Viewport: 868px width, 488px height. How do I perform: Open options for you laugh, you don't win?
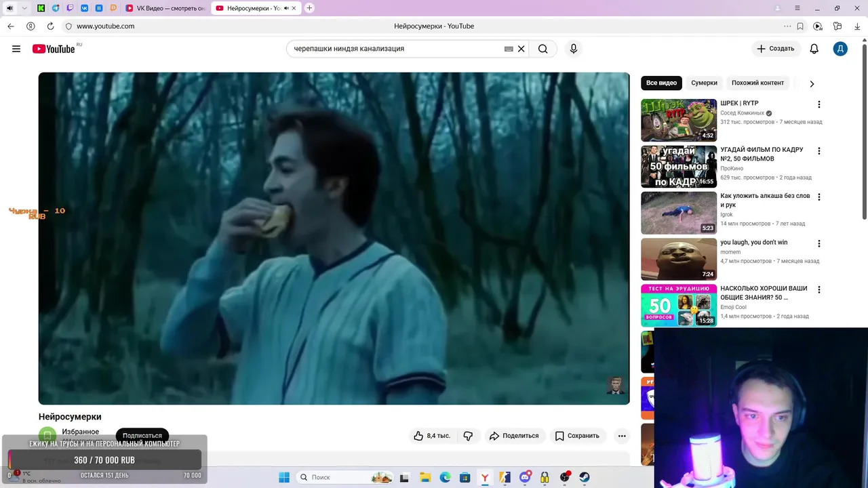point(818,243)
